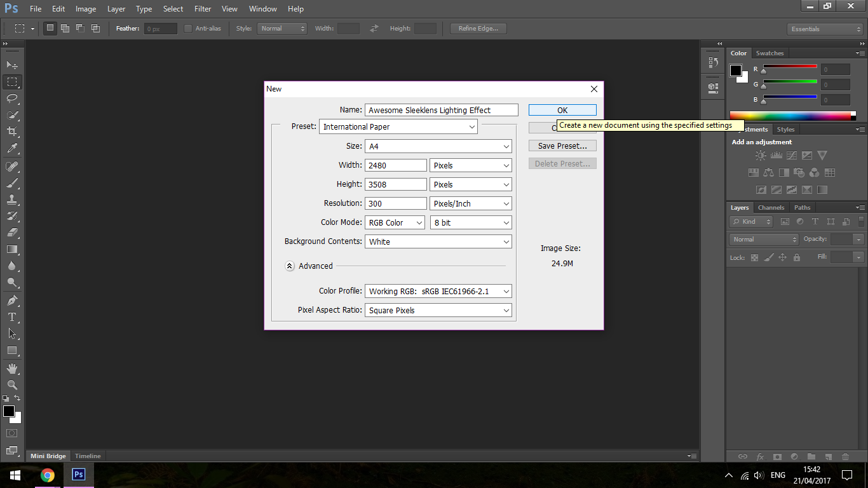Select the Crop tool
The height and width of the screenshot is (488, 868).
12,132
